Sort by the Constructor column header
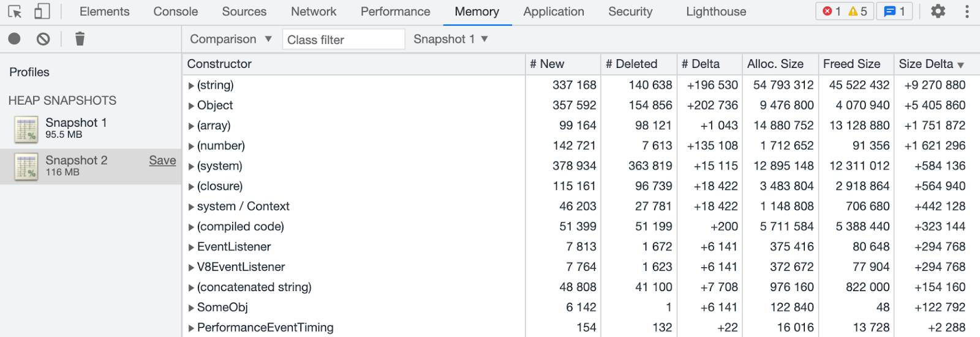Screen dimensions: 980x337 click(353, 64)
